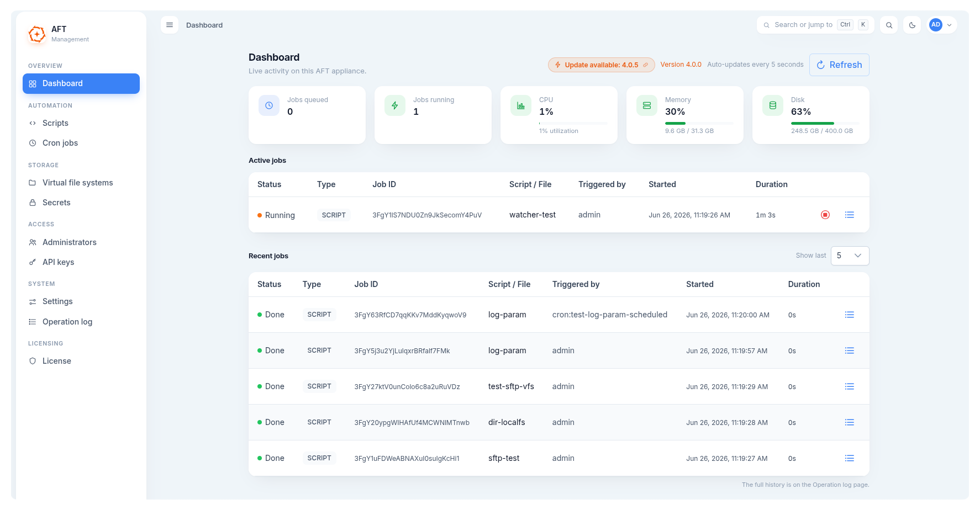View details of sftp-test job

850,458
